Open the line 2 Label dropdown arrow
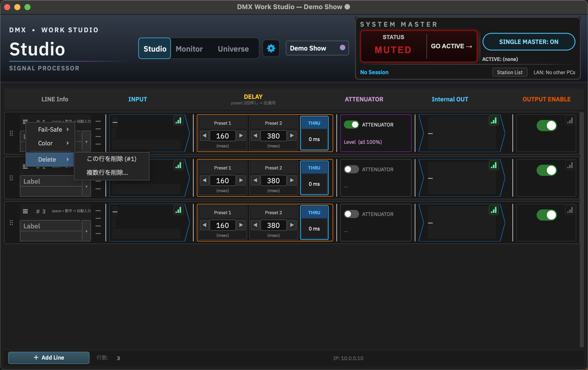 86,187
